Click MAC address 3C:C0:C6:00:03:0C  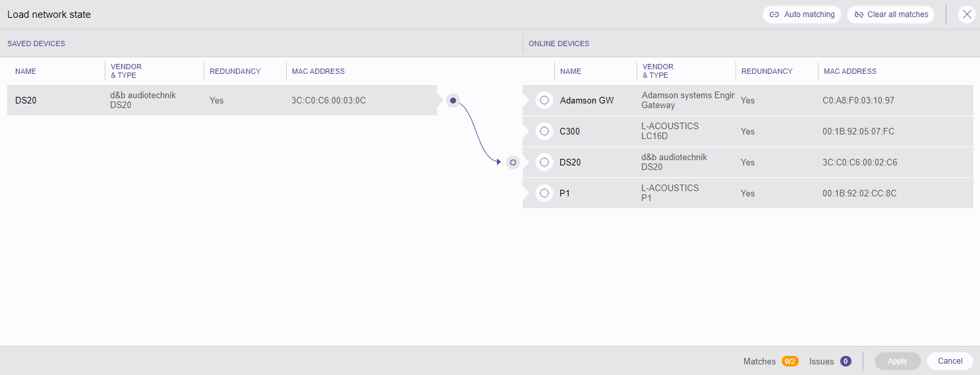tap(328, 101)
